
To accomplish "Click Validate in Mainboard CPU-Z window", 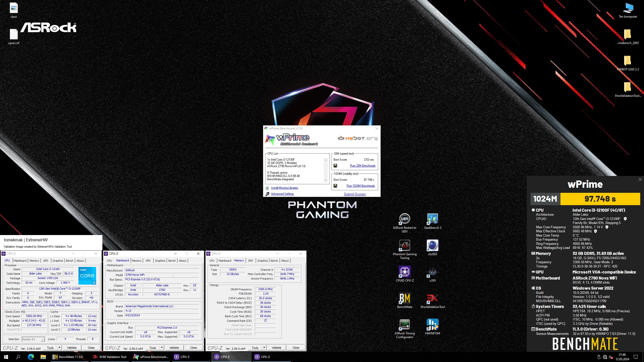I will pos(174,348).
